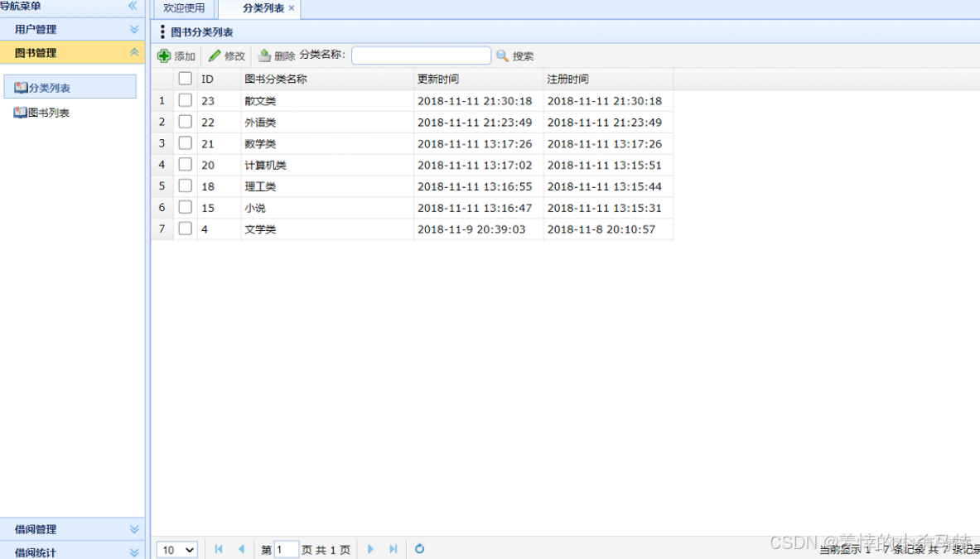
Task: Click the 分类名称 search input field
Action: point(421,55)
